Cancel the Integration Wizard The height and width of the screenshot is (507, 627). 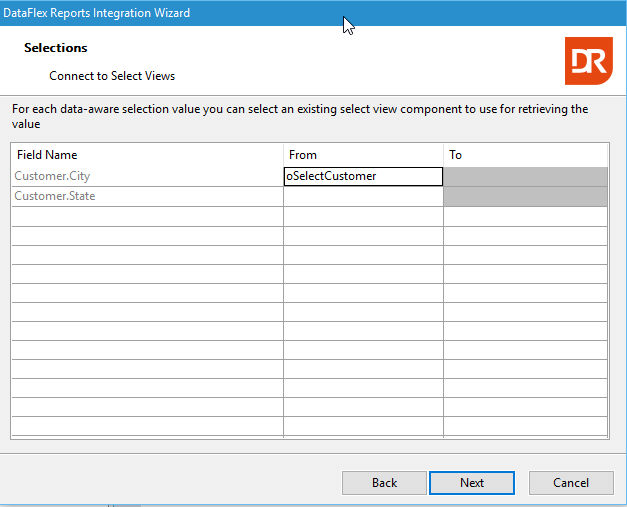[571, 483]
